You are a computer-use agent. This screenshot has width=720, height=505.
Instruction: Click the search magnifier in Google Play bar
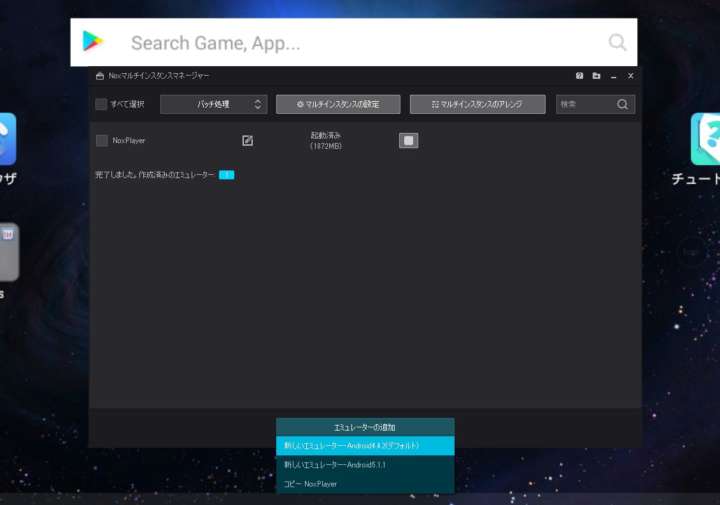point(618,42)
